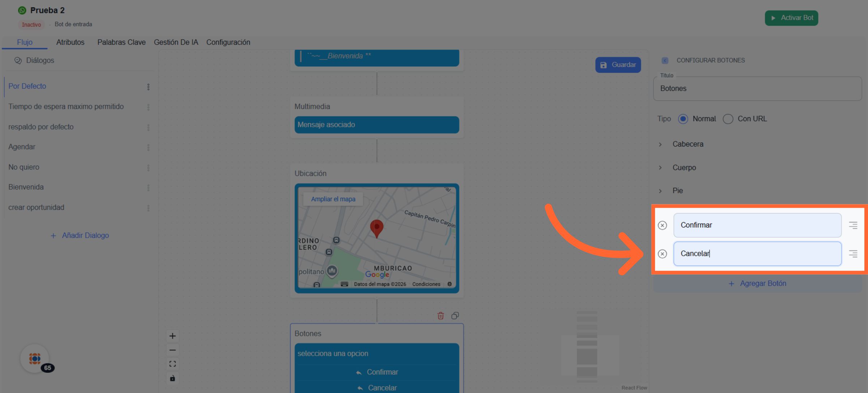The image size is (868, 393).
Task: Switch to the Atributos tab
Action: [x=70, y=42]
